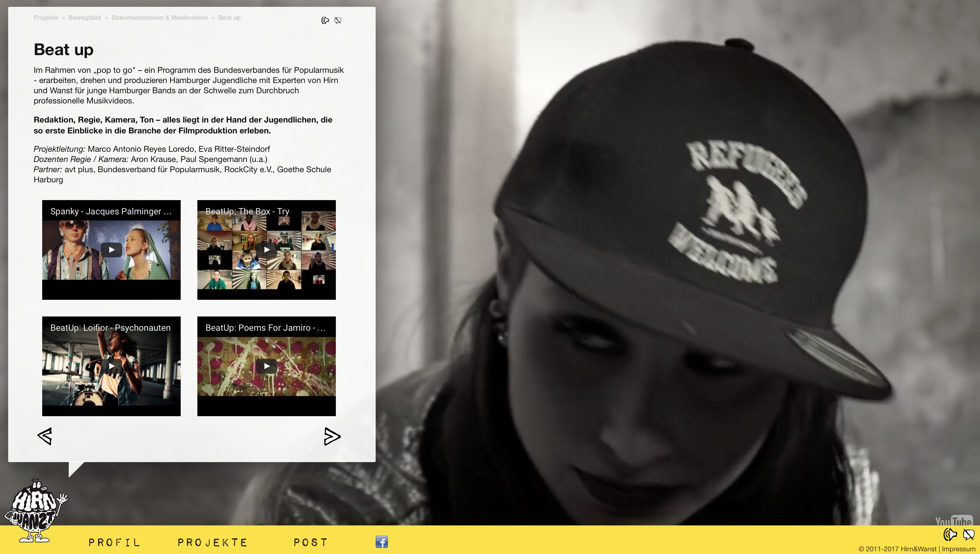The height and width of the screenshot is (554, 980).
Task: Click the 'Projektleitung:' label text
Action: 59,149
